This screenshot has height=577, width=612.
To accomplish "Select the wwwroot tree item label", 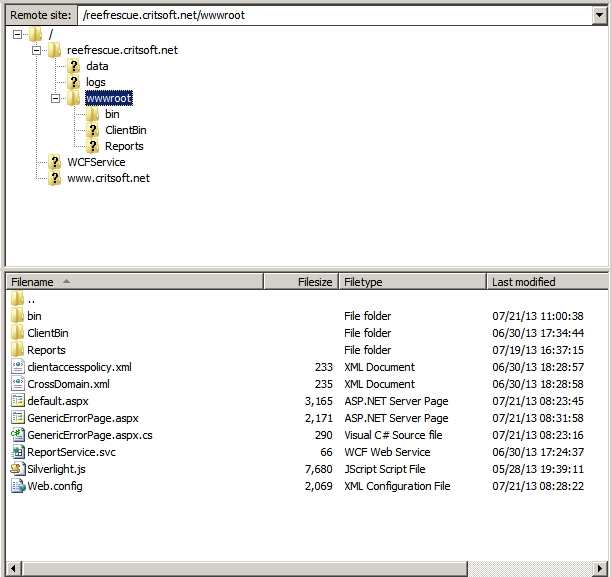I will click(x=109, y=98).
